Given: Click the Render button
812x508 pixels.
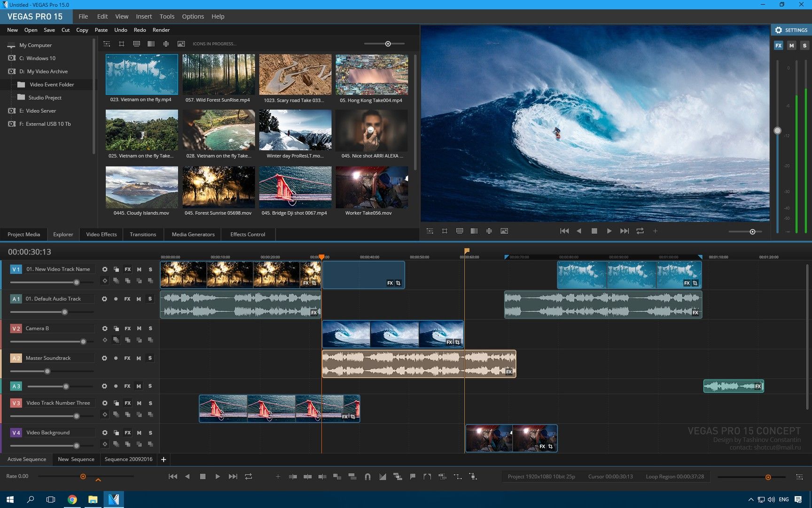Looking at the screenshot, I should pyautogui.click(x=161, y=30).
